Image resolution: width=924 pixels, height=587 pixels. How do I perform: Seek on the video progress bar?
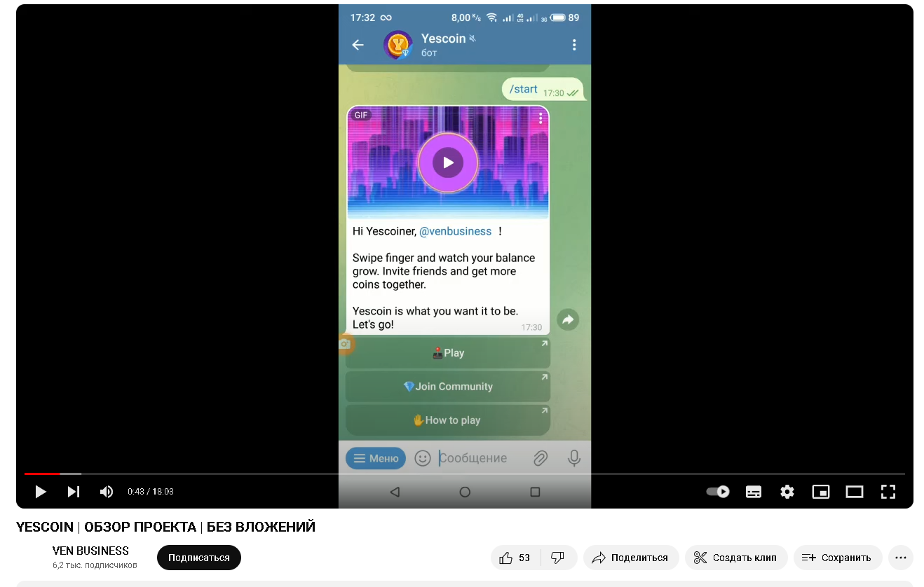click(465, 474)
